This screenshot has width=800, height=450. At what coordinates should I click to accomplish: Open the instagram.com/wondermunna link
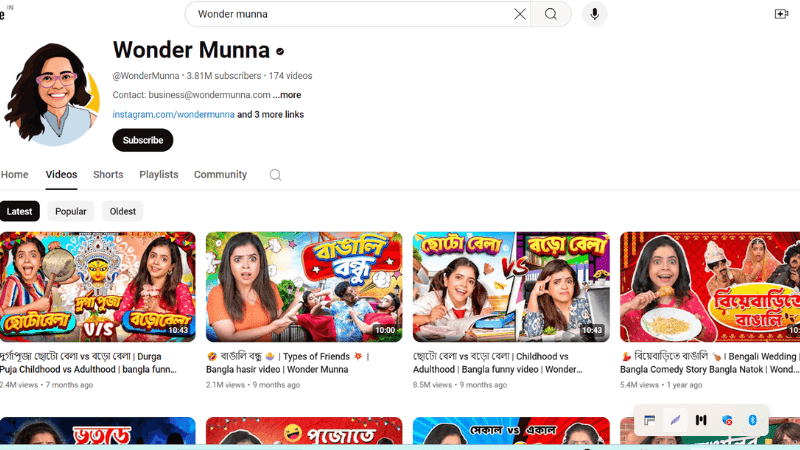point(173,114)
